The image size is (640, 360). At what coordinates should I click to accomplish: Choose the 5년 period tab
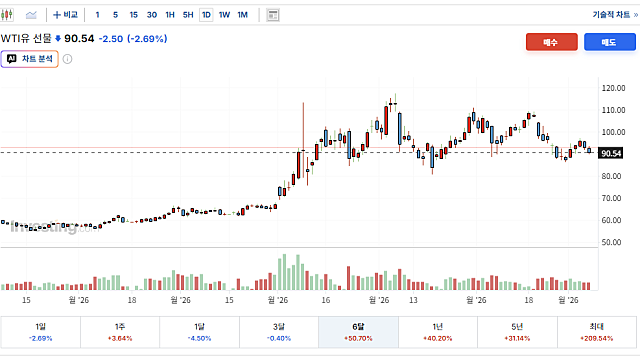point(517,332)
